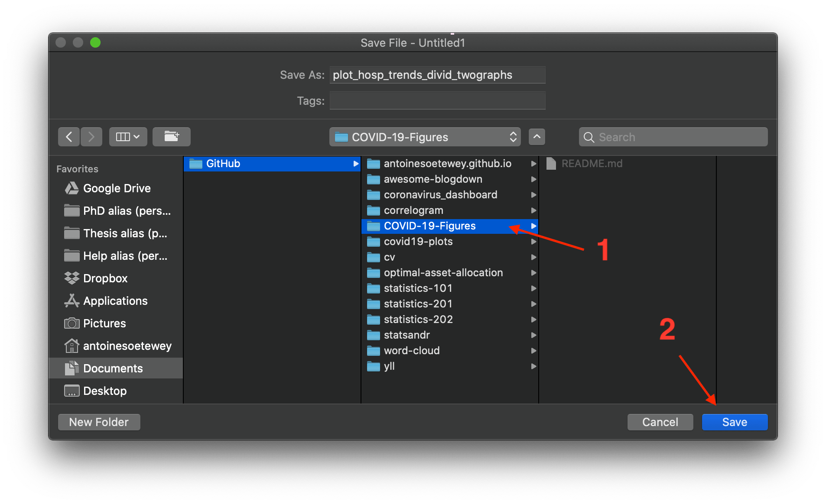Expand GitHub via its disclosure arrow

point(356,164)
